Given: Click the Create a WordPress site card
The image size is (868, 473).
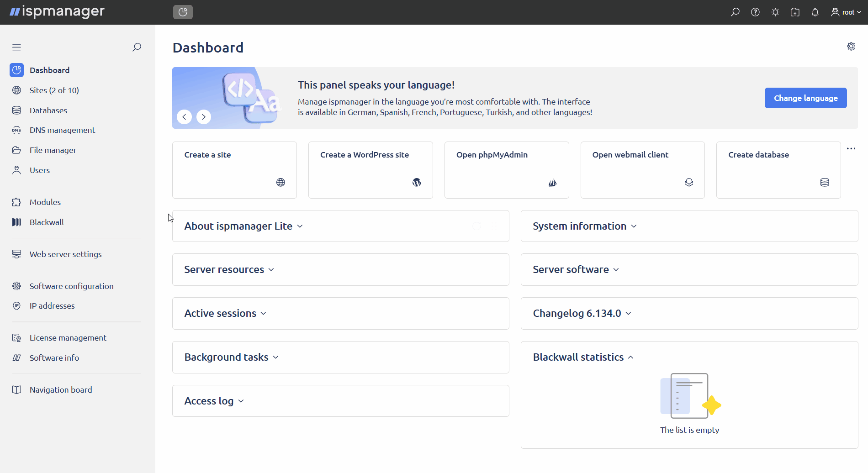Looking at the screenshot, I should 370,170.
